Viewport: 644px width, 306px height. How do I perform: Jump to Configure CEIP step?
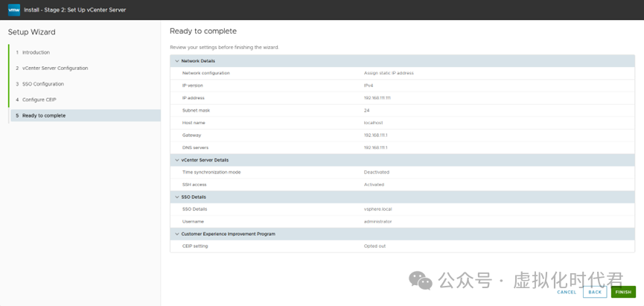tap(38, 100)
